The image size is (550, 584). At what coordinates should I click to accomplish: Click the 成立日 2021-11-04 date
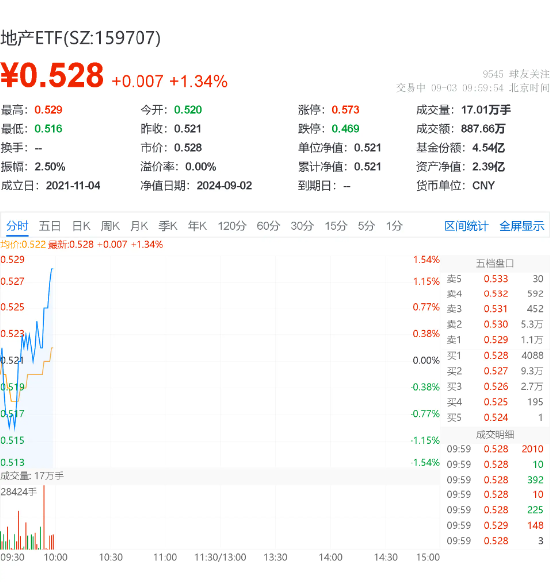[x=73, y=185]
